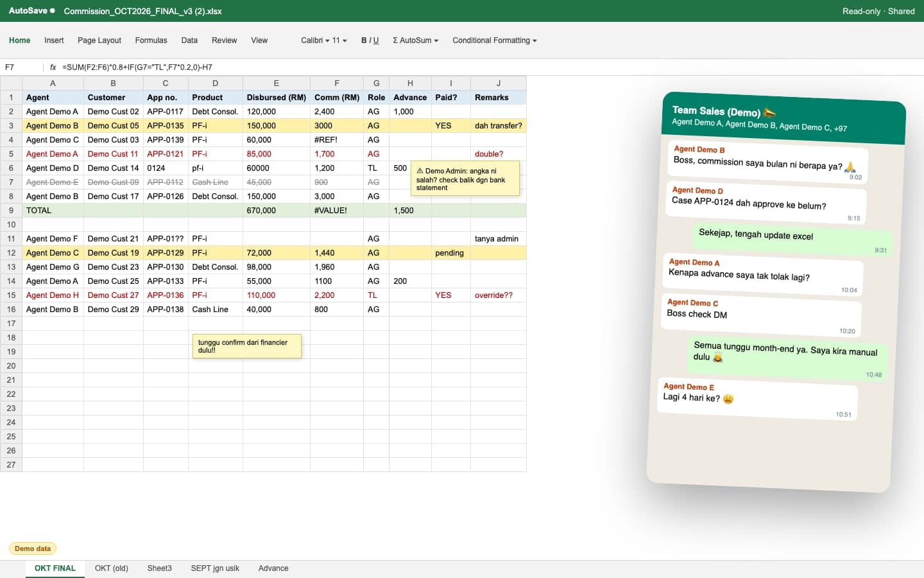
Task: Open the Team Sales (Demo) chat header
Action: [783, 118]
